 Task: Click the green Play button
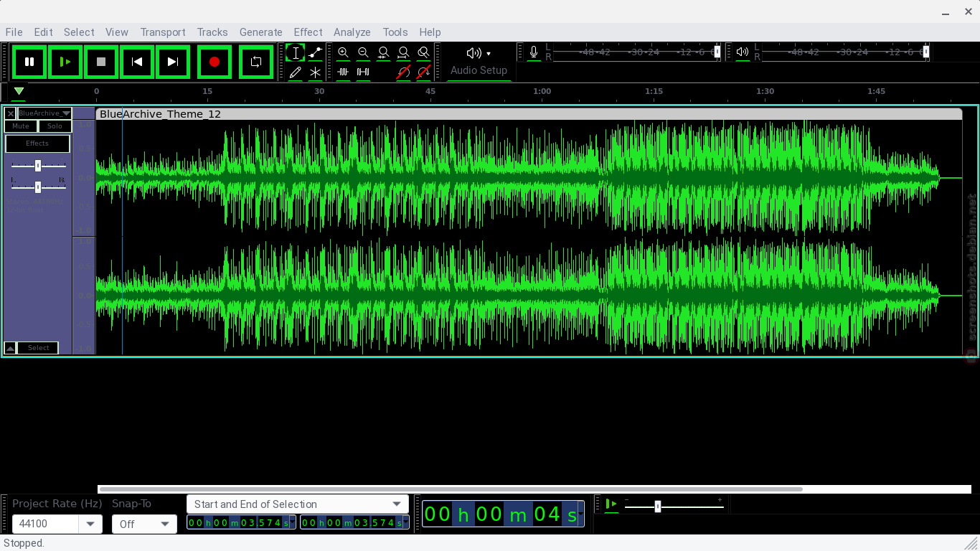(x=65, y=62)
